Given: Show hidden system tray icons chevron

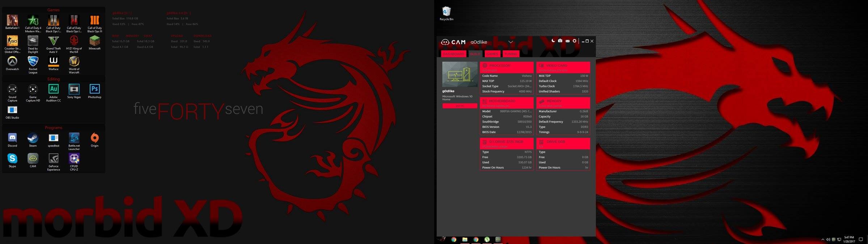Looking at the screenshot, I should click(x=823, y=239).
